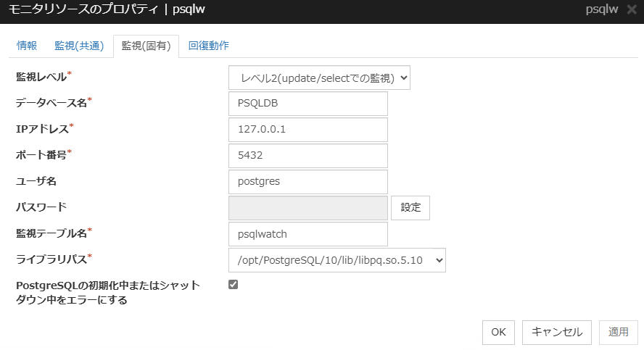Select the ユーザ名 field containing postgres
This screenshot has width=644, height=350.
[307, 182]
